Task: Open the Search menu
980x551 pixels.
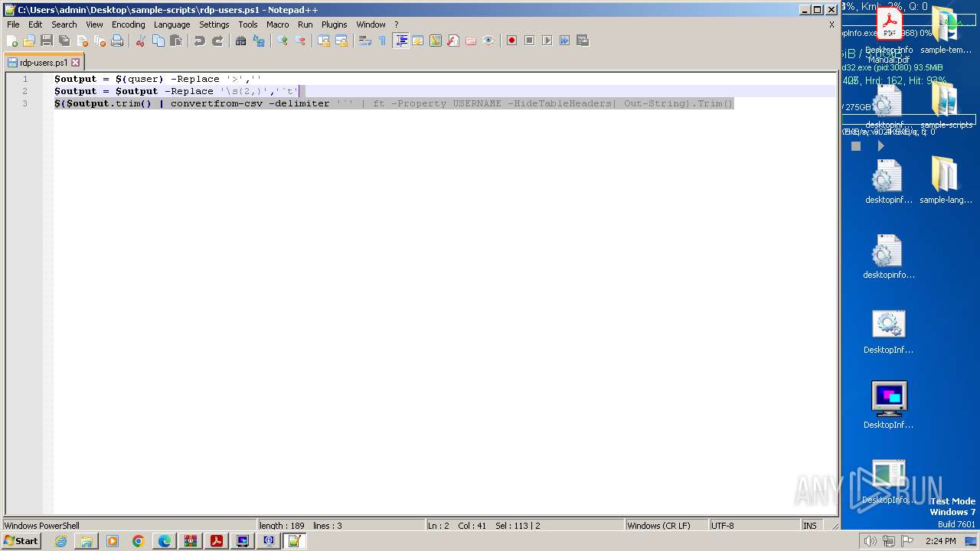Action: tap(64, 24)
